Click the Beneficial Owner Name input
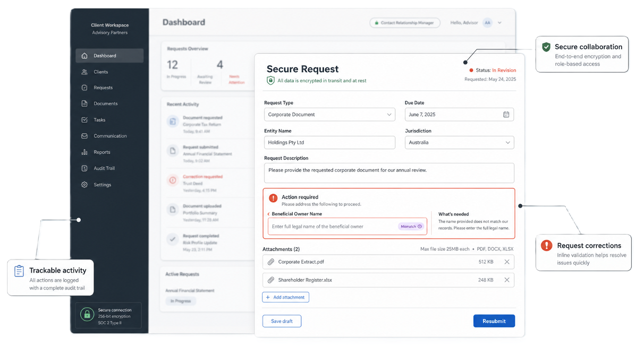The height and width of the screenshot is (346, 644). click(x=348, y=227)
